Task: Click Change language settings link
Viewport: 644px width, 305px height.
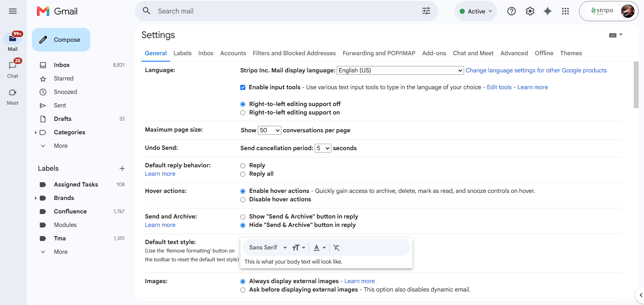Action: [x=536, y=70]
